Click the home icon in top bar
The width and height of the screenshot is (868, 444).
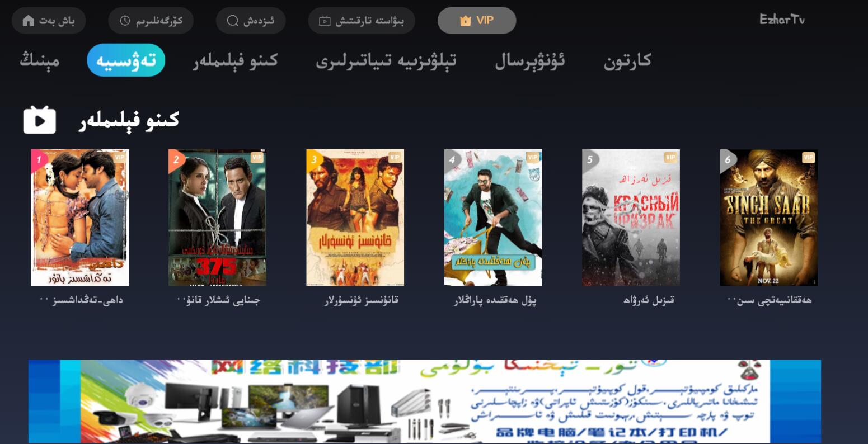28,21
